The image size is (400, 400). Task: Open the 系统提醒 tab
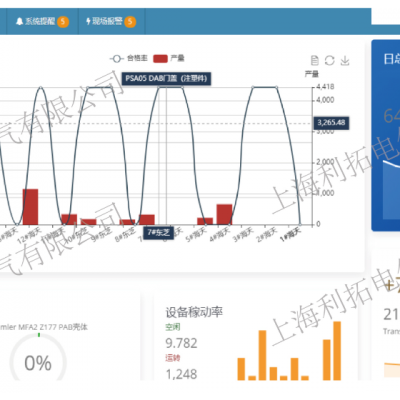42,22
